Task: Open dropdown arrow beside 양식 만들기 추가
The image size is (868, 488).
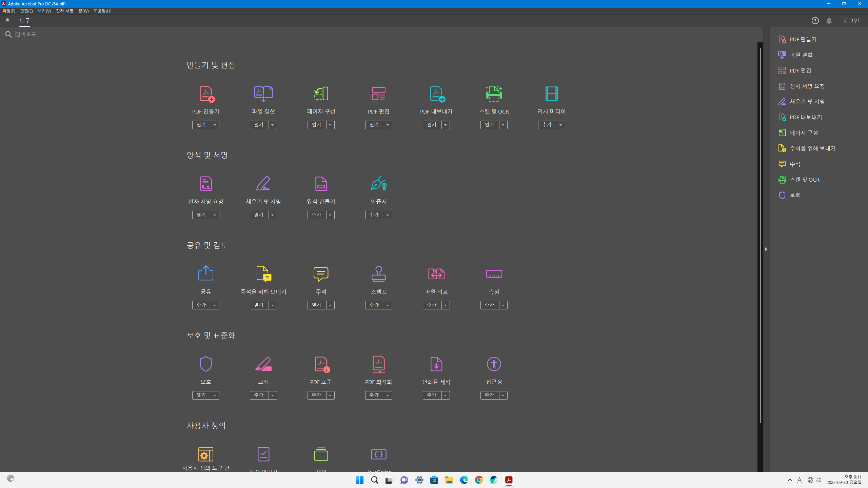Action: pos(330,215)
